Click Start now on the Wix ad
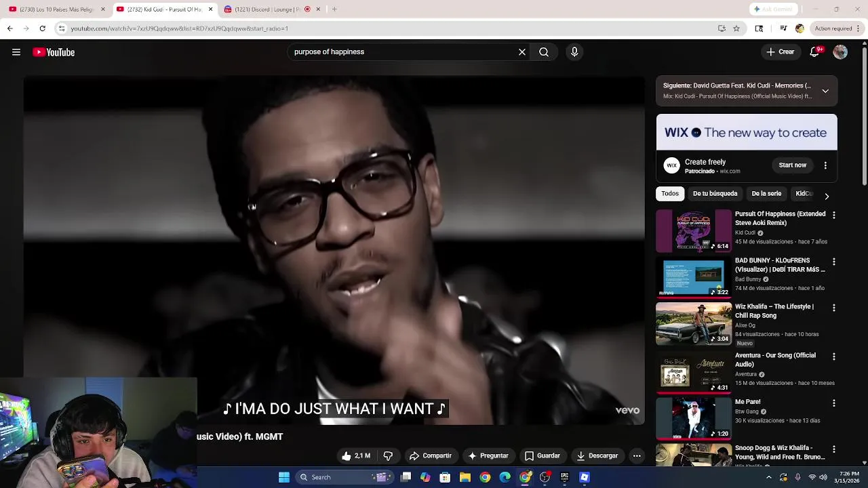Viewport: 868px width, 488px height. click(x=792, y=165)
